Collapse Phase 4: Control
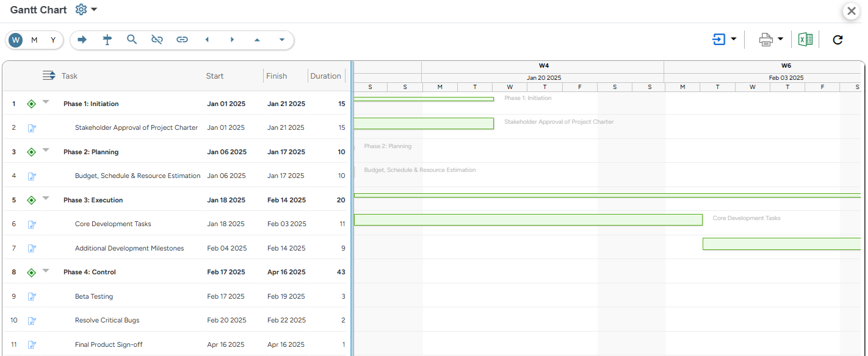Viewport: 868px width, 356px height. click(x=46, y=270)
